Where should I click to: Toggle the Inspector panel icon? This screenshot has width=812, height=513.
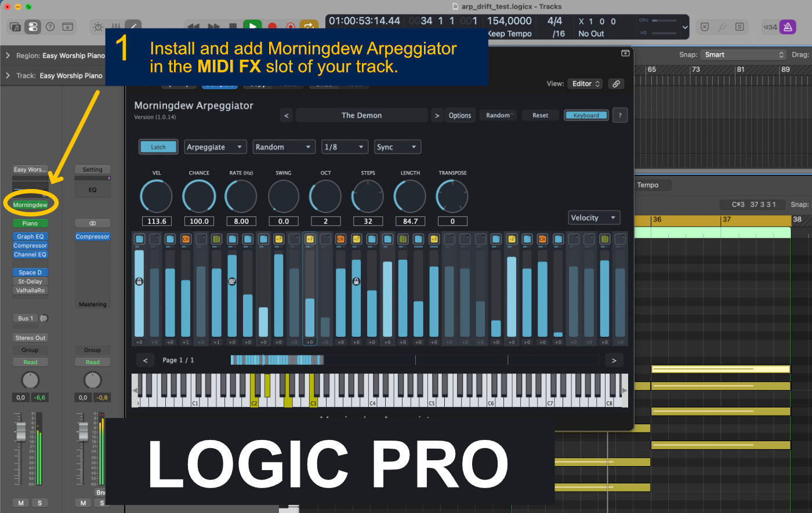click(x=33, y=27)
